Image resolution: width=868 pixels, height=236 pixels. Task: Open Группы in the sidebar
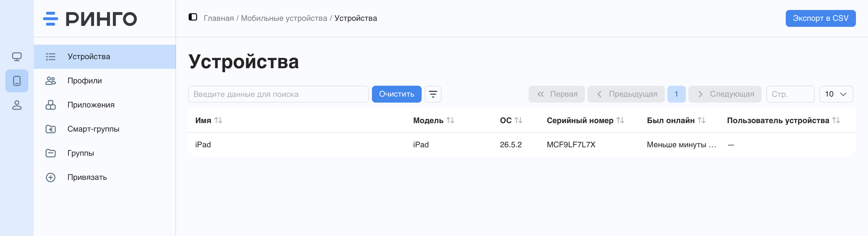pyautogui.click(x=105, y=153)
